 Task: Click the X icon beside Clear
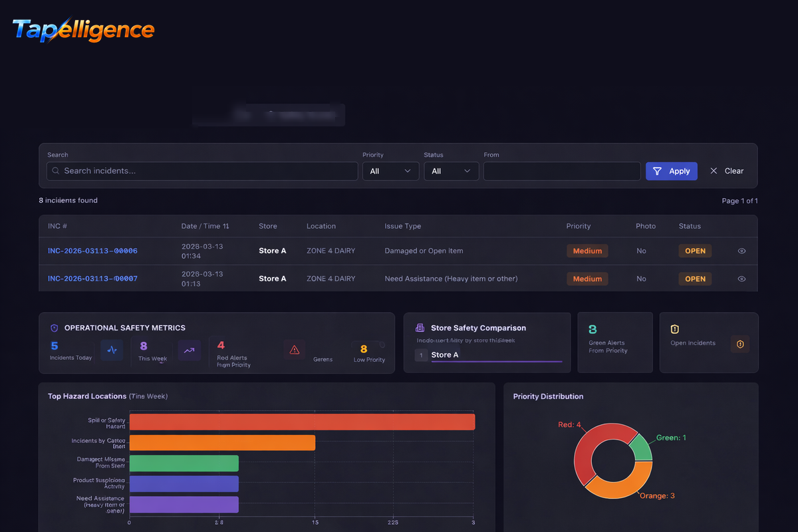[x=714, y=171]
